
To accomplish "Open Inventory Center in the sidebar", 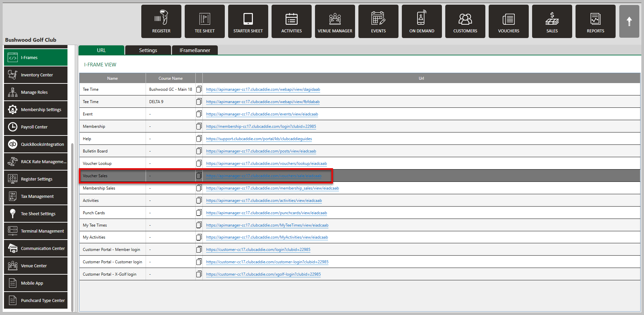I will tap(36, 75).
